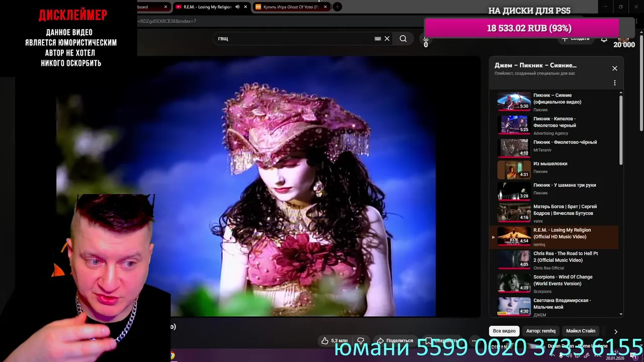Viewport: 644px width, 362px height.
Task: Click 'remhq' channel name in playlist
Action: click(x=539, y=245)
